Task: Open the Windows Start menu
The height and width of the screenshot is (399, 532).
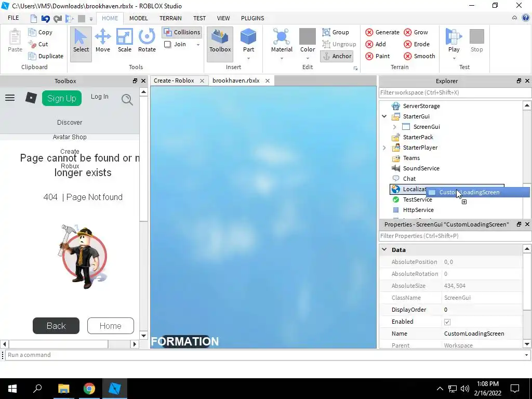Action: coord(12,389)
